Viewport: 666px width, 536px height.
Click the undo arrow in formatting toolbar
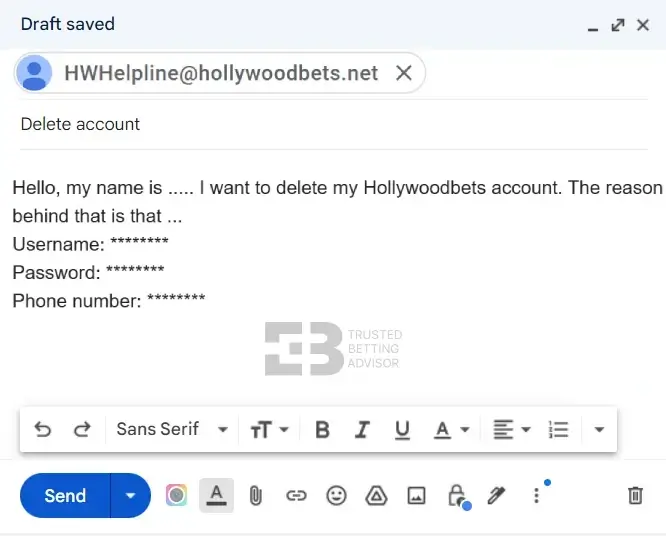tap(43, 430)
